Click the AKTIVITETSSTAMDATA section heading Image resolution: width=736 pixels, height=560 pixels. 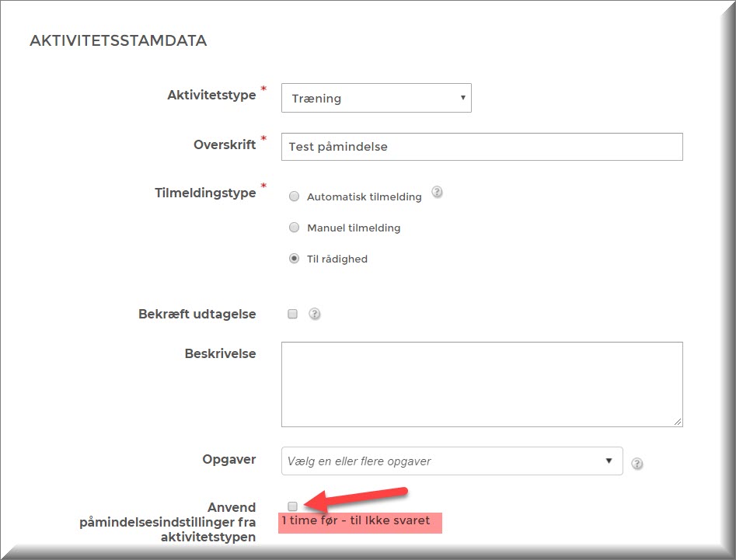118,41
